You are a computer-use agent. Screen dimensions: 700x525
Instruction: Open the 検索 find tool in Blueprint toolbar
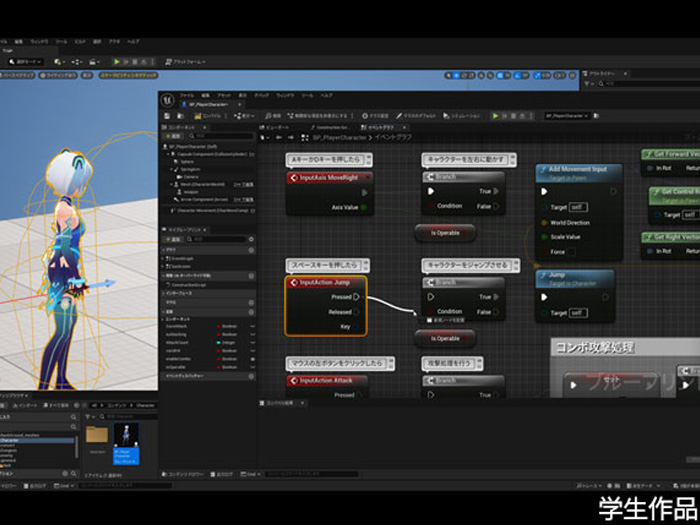[273, 116]
